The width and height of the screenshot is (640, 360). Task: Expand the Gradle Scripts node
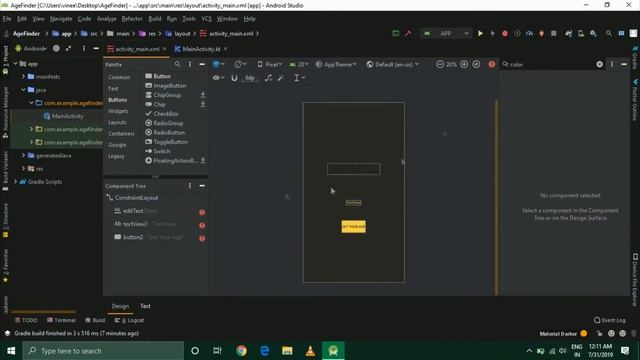16,182
